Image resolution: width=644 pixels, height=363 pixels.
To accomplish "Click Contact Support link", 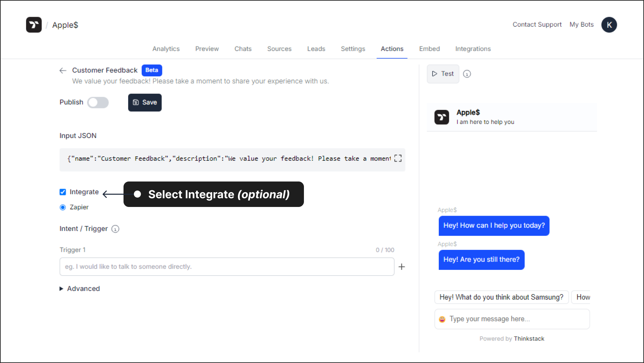I will pyautogui.click(x=537, y=25).
